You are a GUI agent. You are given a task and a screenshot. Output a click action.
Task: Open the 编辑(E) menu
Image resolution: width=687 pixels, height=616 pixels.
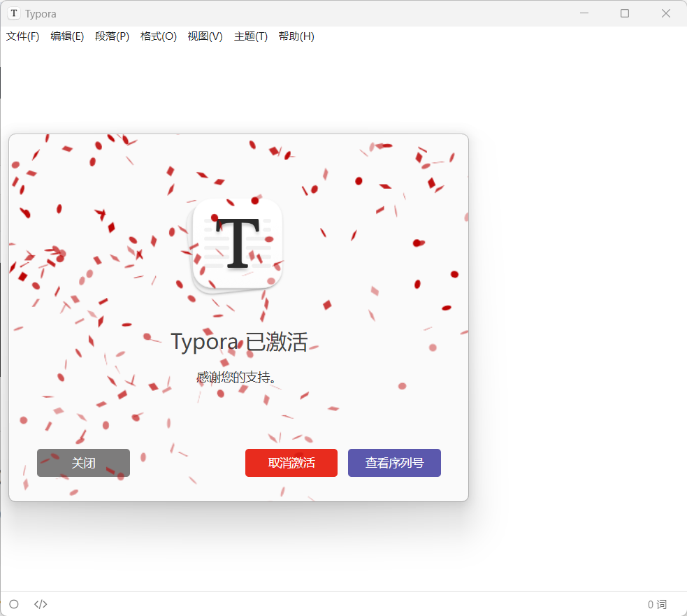(x=67, y=36)
